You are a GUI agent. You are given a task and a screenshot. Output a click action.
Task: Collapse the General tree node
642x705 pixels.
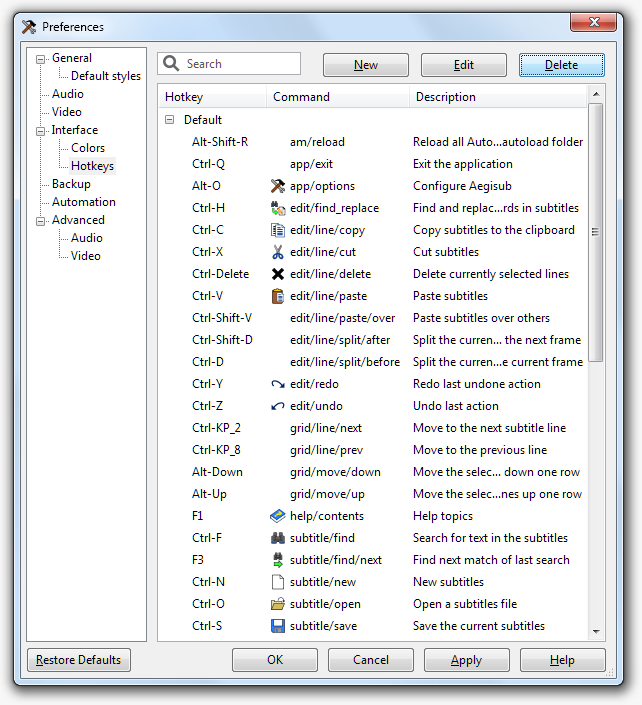click(40, 59)
